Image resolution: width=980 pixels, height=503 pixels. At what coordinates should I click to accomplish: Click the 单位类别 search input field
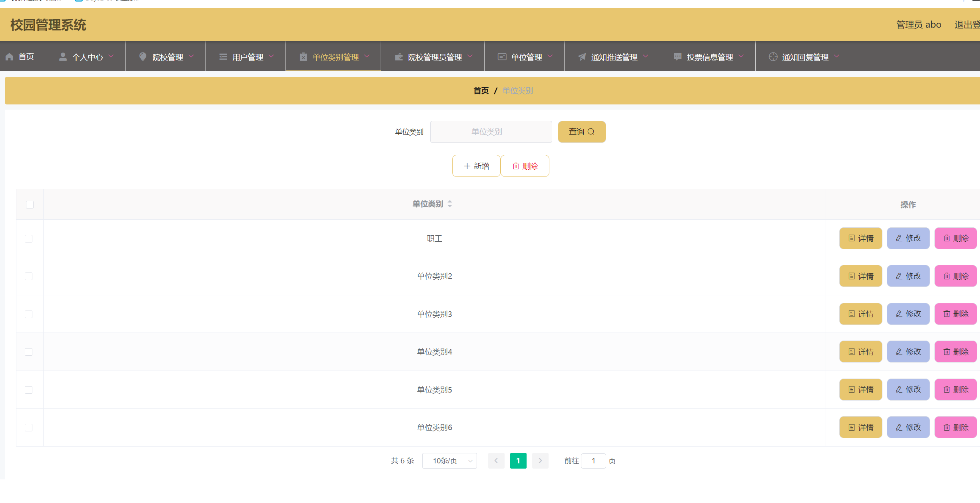(x=491, y=132)
